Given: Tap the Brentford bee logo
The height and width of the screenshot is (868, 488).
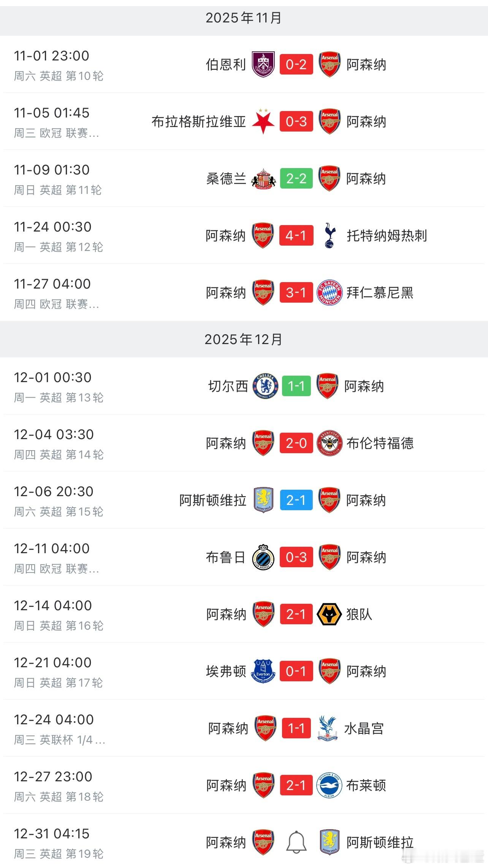Looking at the screenshot, I should pos(330,443).
